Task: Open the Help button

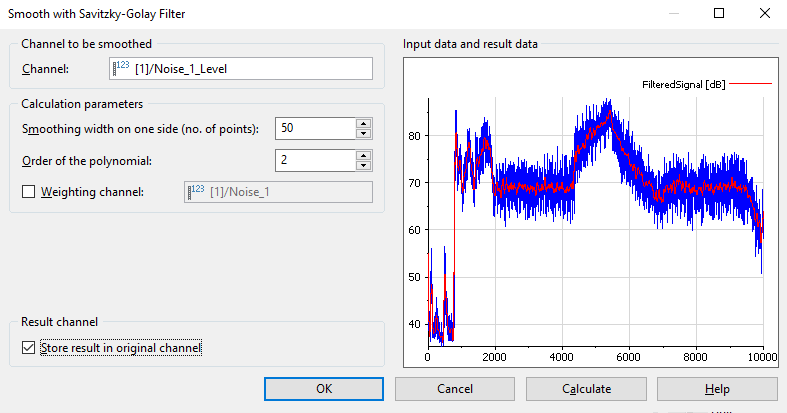Action: (716, 389)
